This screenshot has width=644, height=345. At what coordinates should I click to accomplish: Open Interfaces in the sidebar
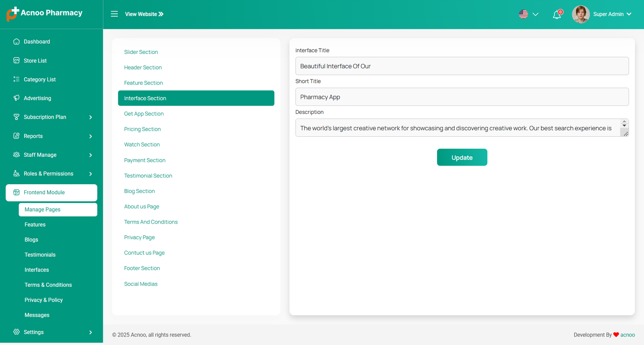[x=37, y=270]
